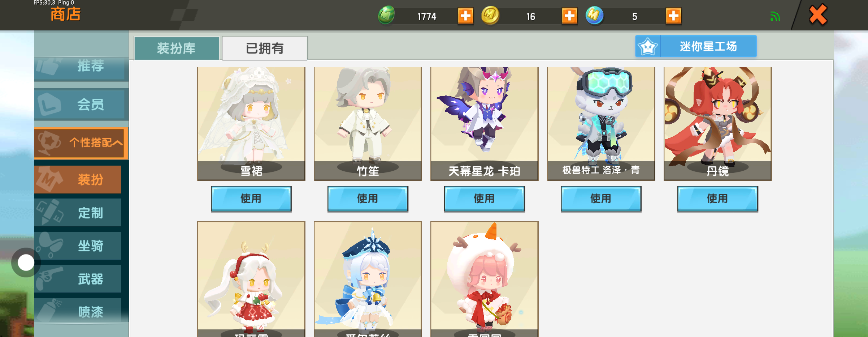Use the 天幕星龙 卡珀 costume
The width and height of the screenshot is (868, 337).
click(484, 199)
